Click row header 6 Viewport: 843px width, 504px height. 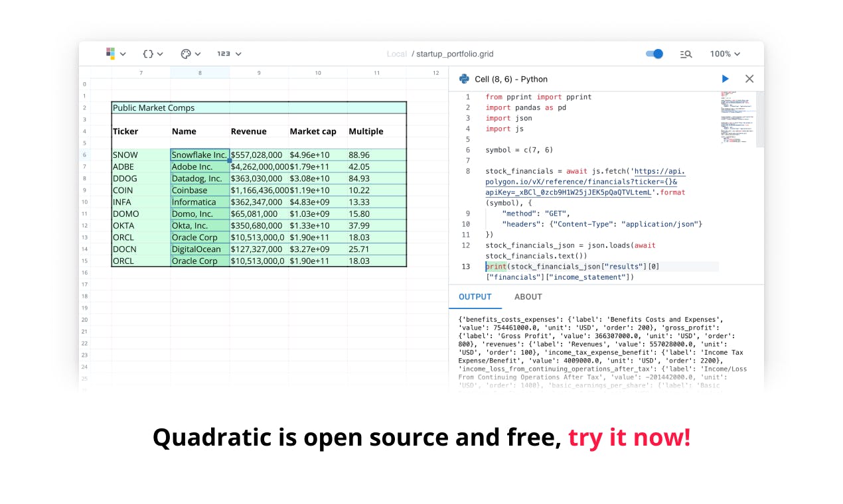[84, 155]
